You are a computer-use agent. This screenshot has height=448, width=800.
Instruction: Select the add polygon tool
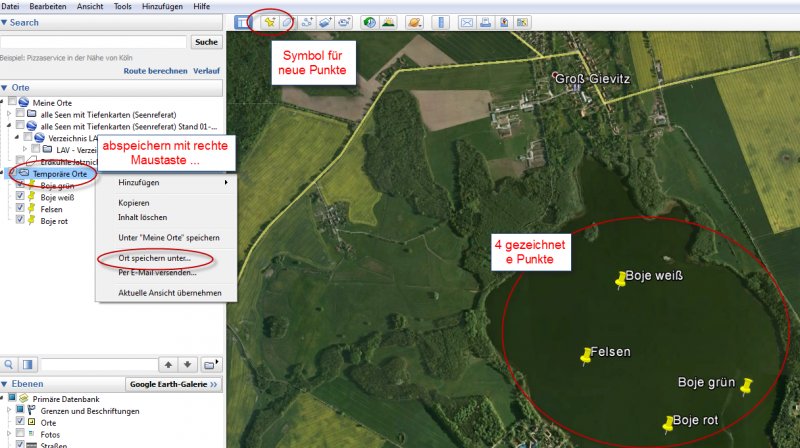287,22
